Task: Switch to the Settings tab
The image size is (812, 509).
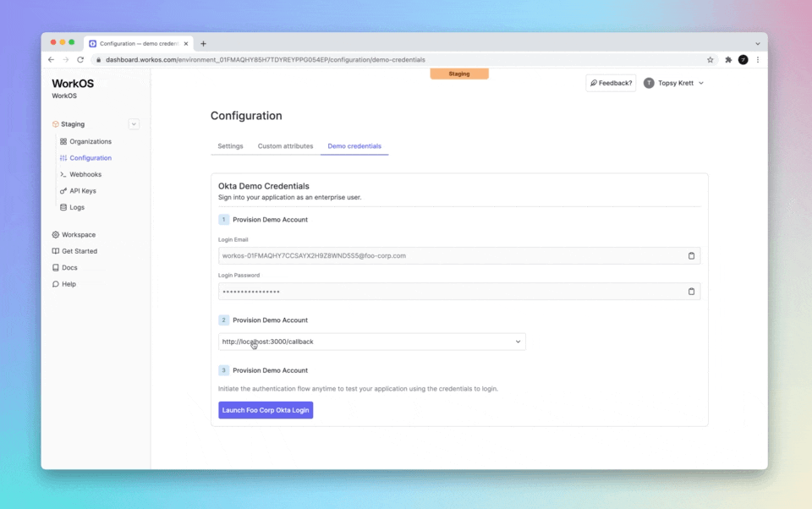Action: click(230, 146)
